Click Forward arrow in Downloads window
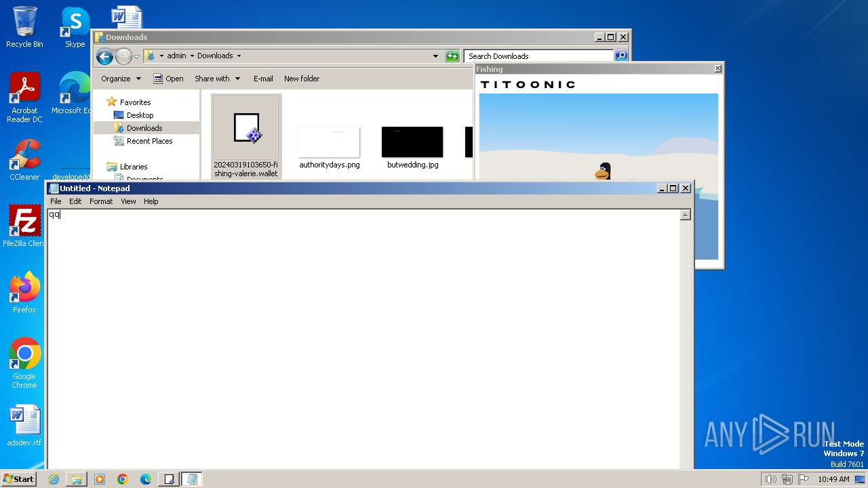 [123, 56]
